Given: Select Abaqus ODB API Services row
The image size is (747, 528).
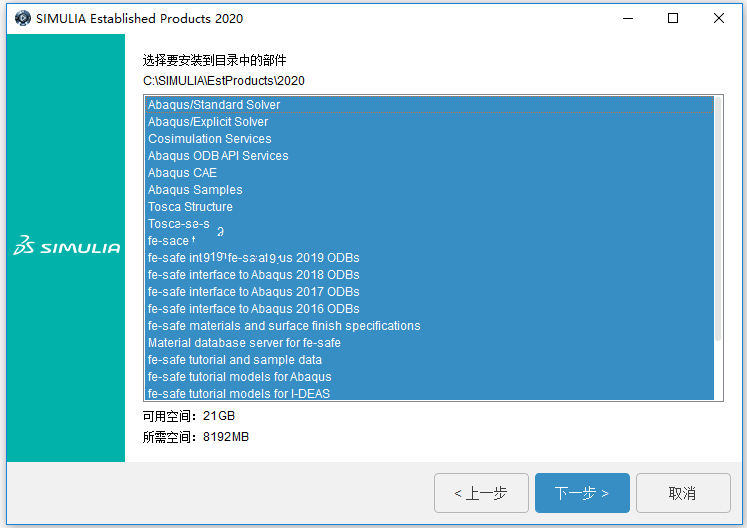Looking at the screenshot, I should pyautogui.click(x=429, y=156).
